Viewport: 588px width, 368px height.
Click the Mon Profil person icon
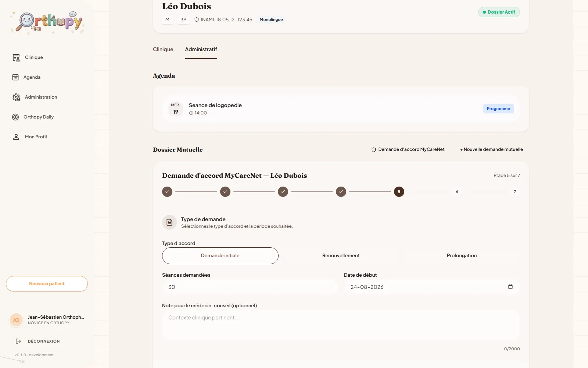(16, 137)
